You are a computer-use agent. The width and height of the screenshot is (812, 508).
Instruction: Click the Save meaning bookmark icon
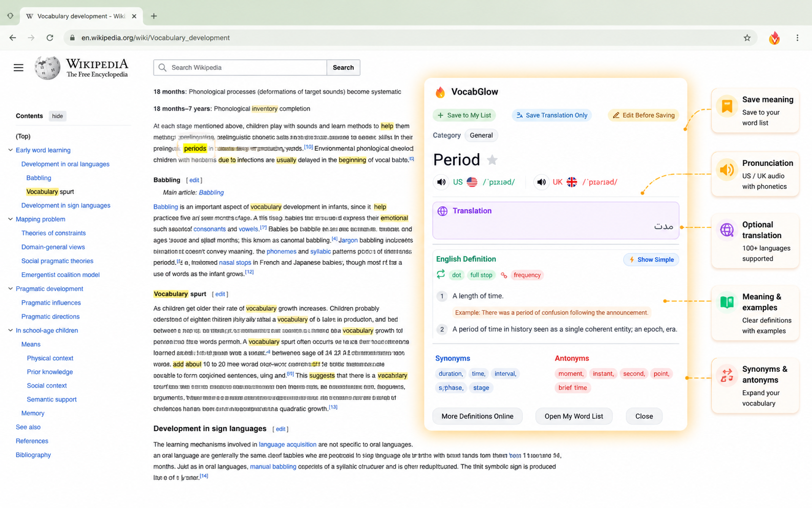click(x=726, y=106)
